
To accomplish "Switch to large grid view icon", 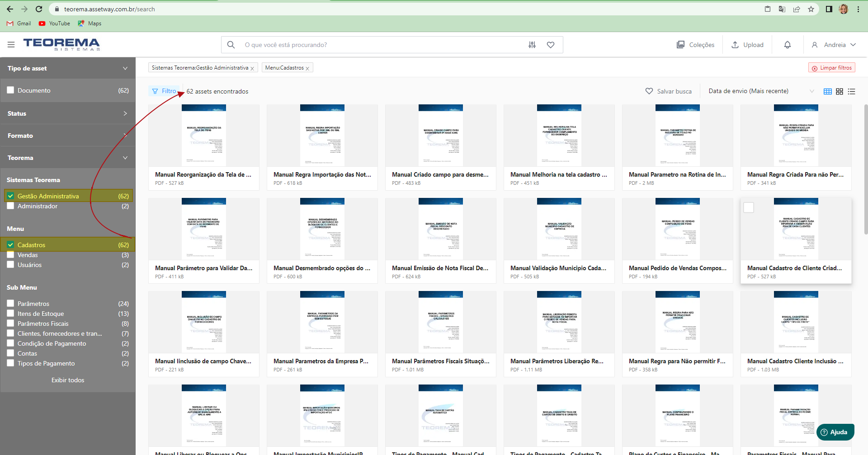I will [828, 91].
